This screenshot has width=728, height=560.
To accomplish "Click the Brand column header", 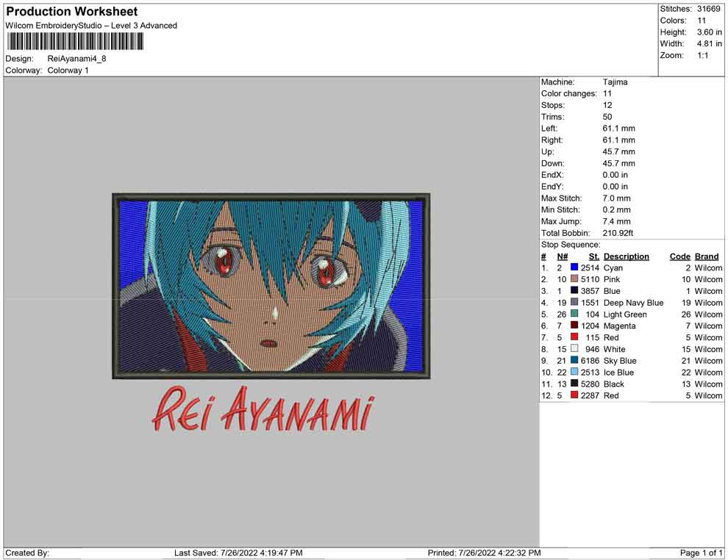I will (x=707, y=256).
